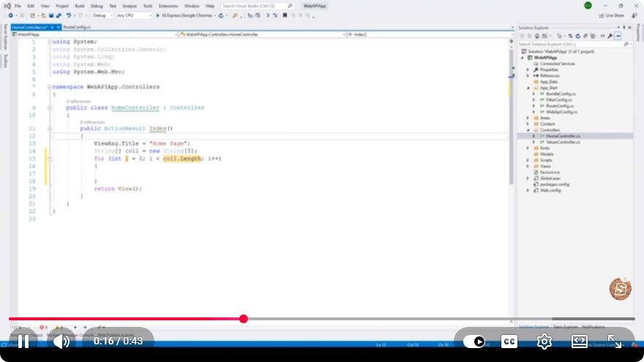Select ValuesController.cs file
The image size is (644, 362).
point(563,142)
